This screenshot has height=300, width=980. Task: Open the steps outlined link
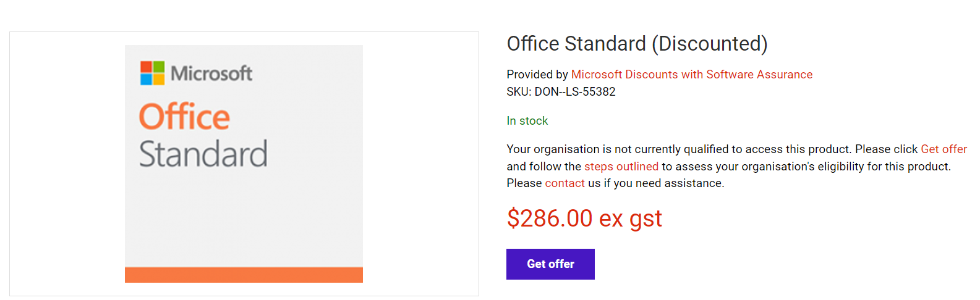pyautogui.click(x=621, y=167)
